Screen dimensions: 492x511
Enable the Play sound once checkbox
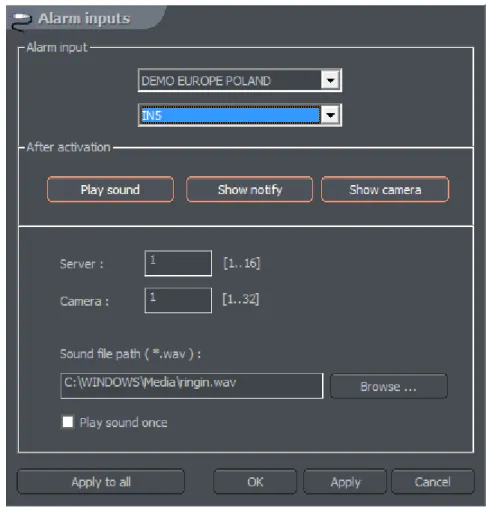point(68,422)
